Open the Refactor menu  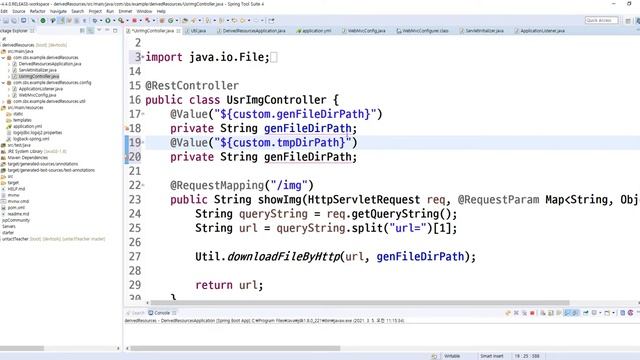coord(38,11)
